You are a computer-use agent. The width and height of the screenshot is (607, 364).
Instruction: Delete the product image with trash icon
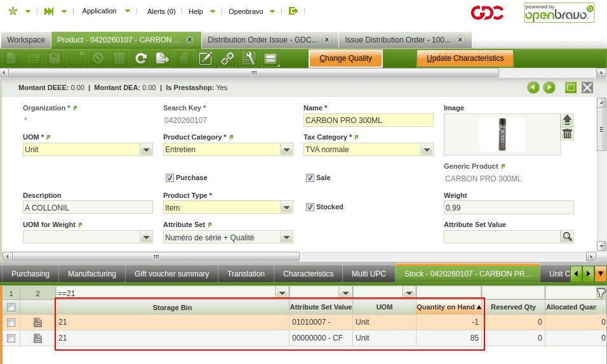tap(567, 133)
